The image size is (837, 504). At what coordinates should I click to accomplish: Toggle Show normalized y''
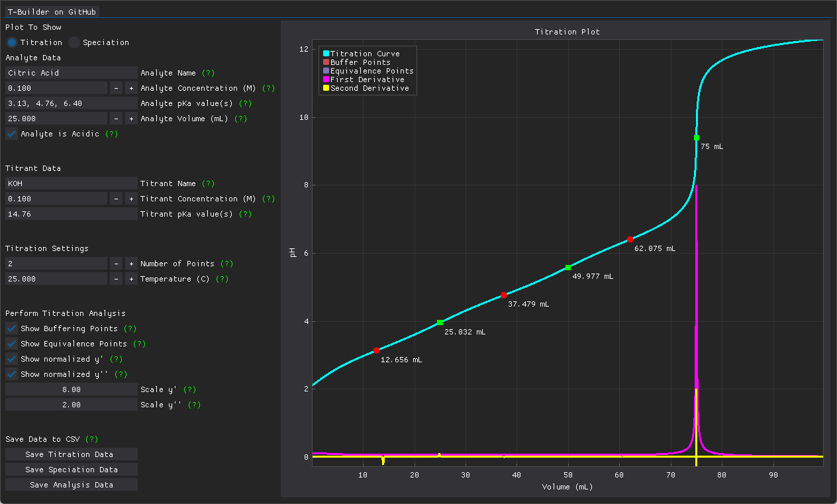(x=10, y=374)
